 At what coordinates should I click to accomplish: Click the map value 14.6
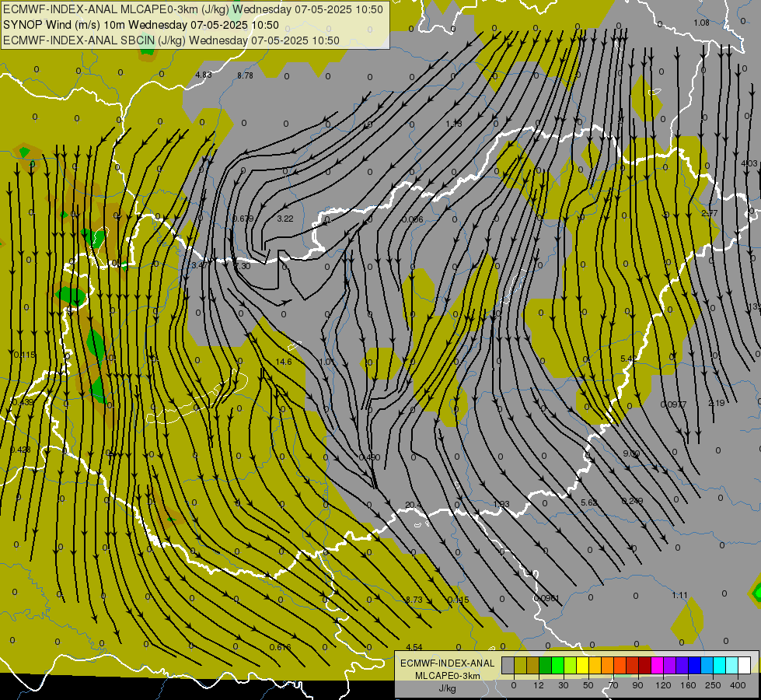coord(284,362)
